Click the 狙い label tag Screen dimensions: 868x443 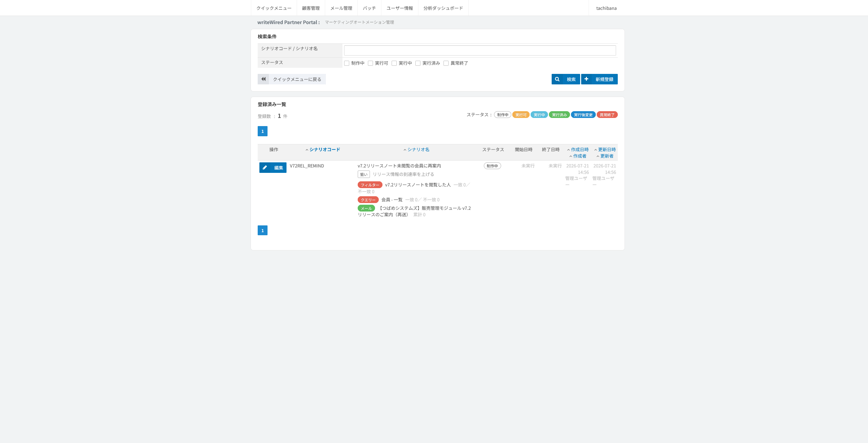tap(364, 175)
